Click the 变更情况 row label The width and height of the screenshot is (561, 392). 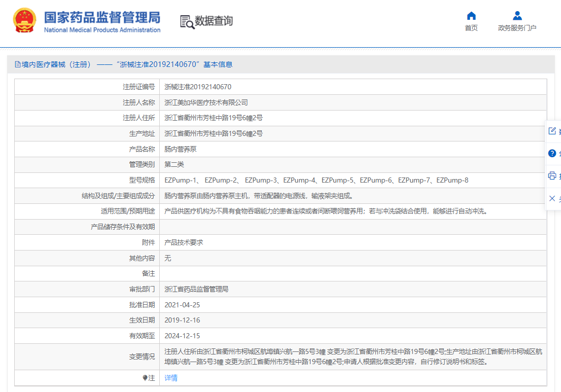click(x=142, y=357)
